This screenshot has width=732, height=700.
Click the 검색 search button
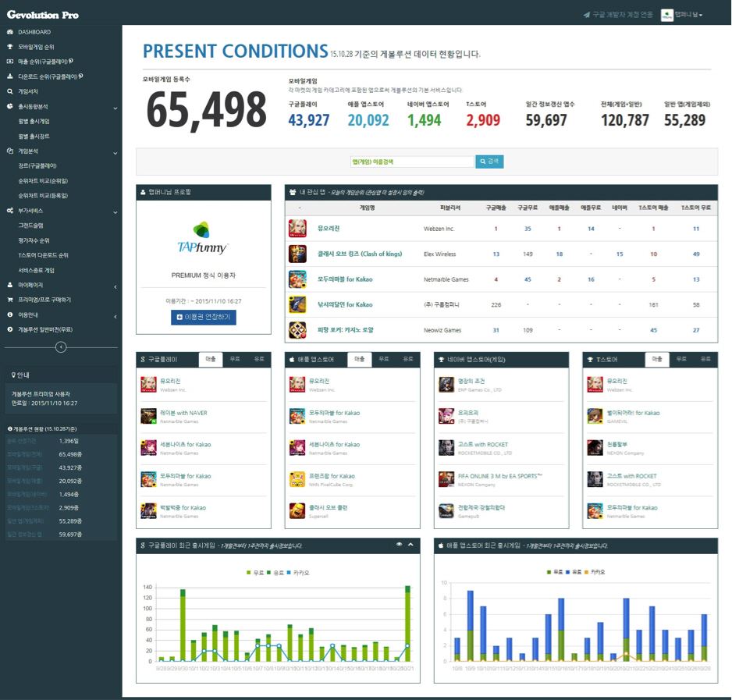click(491, 162)
